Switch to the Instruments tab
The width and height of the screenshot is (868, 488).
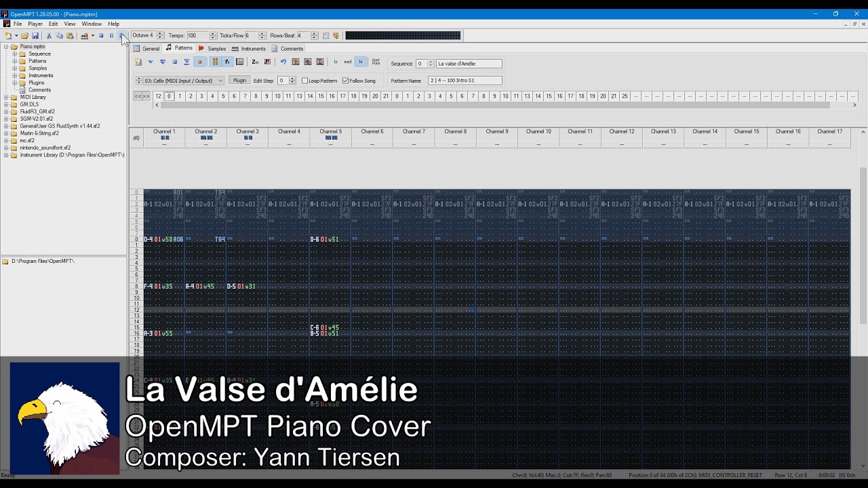pos(249,49)
